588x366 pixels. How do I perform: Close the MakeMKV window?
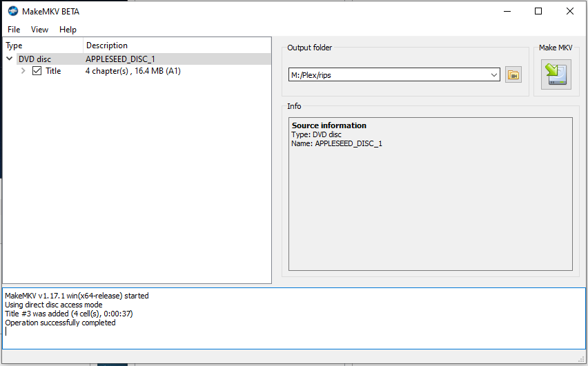point(570,11)
